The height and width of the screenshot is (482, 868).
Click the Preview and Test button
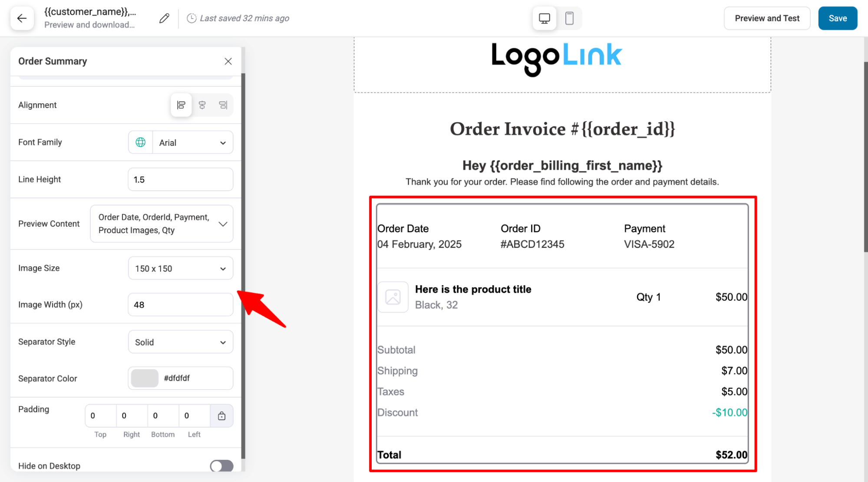point(767,18)
